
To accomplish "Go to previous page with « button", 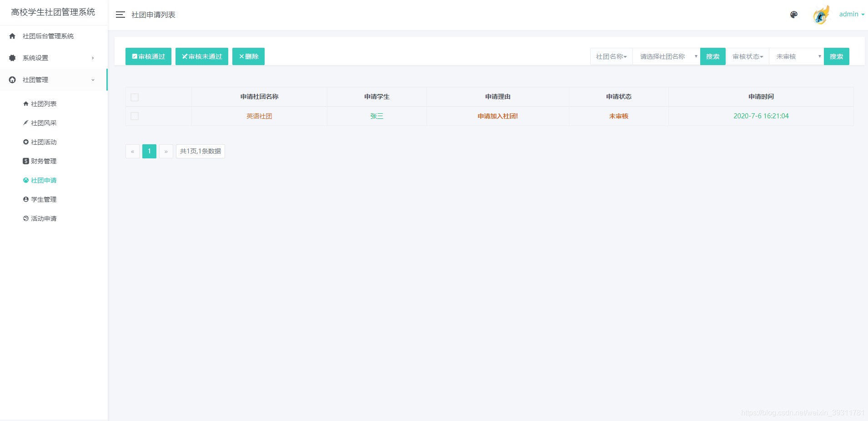I will (132, 151).
